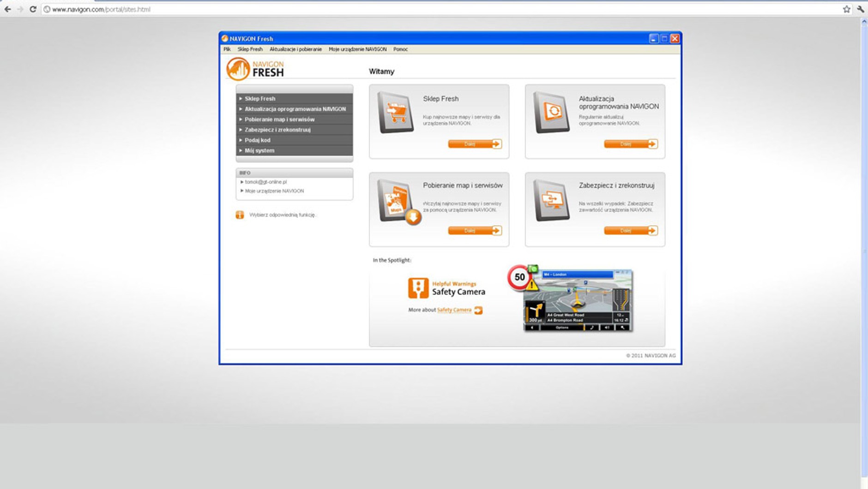The height and width of the screenshot is (489, 868).
Task: Click the Aktualizacja oprogramowania refresh icon
Action: [551, 112]
